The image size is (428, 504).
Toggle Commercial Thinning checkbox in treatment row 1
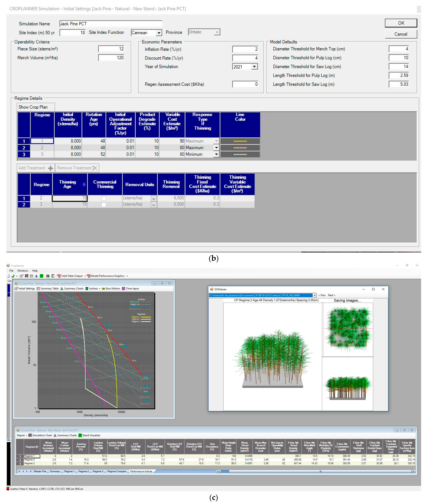tap(104, 198)
